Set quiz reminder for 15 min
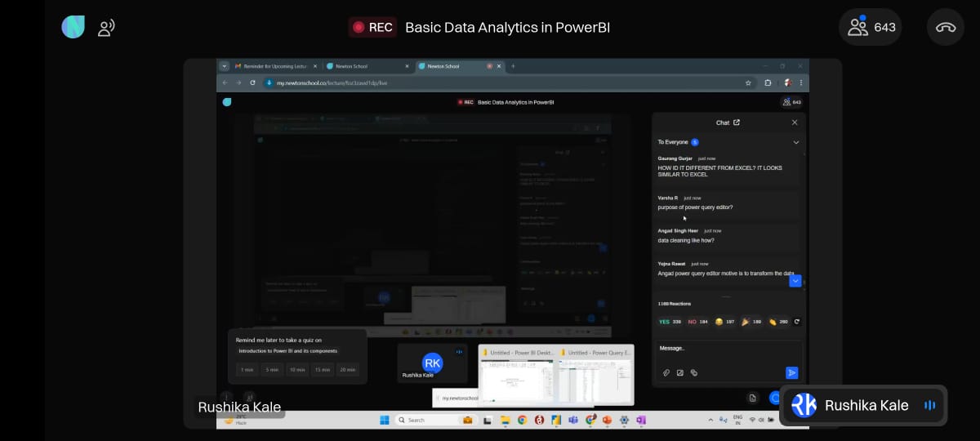 coord(323,369)
